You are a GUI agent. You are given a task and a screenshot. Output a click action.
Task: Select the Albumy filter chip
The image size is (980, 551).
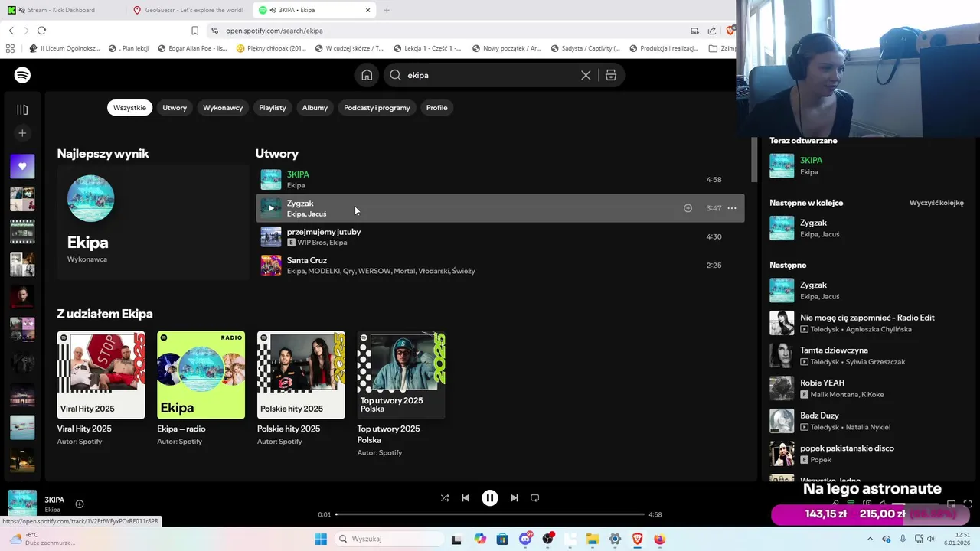click(315, 108)
